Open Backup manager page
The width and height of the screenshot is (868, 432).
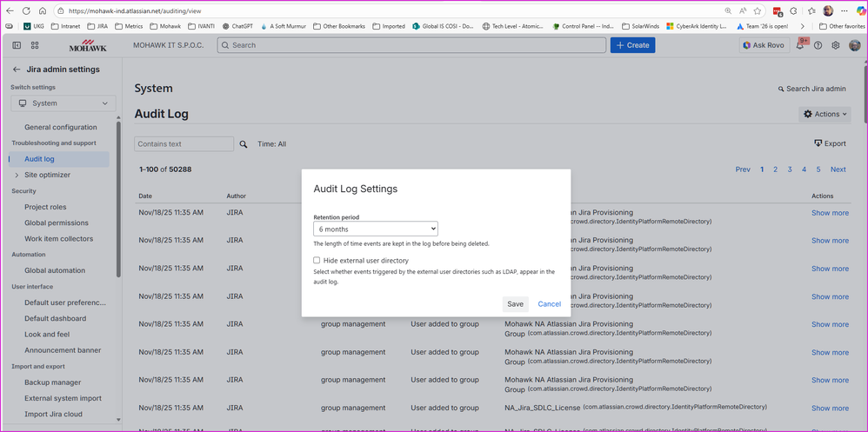click(x=52, y=382)
